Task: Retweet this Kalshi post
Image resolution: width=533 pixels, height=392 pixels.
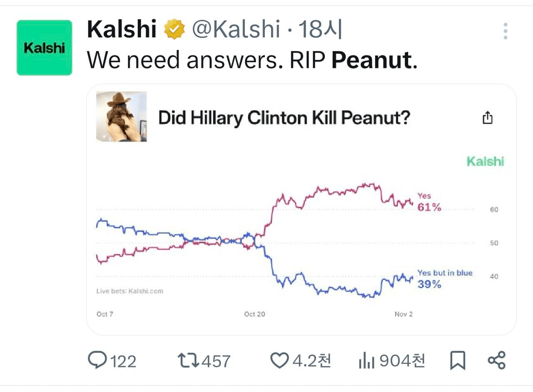Action: [x=188, y=360]
